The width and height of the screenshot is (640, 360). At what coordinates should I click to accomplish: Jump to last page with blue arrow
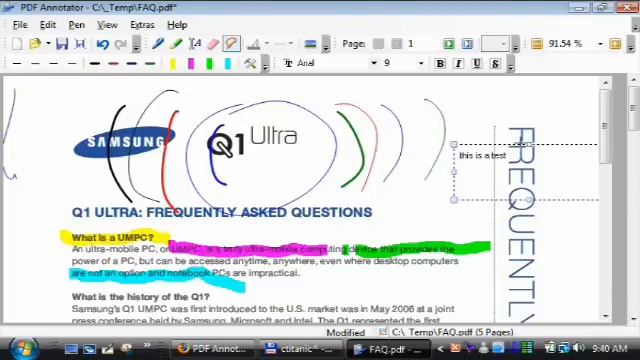coord(467,44)
